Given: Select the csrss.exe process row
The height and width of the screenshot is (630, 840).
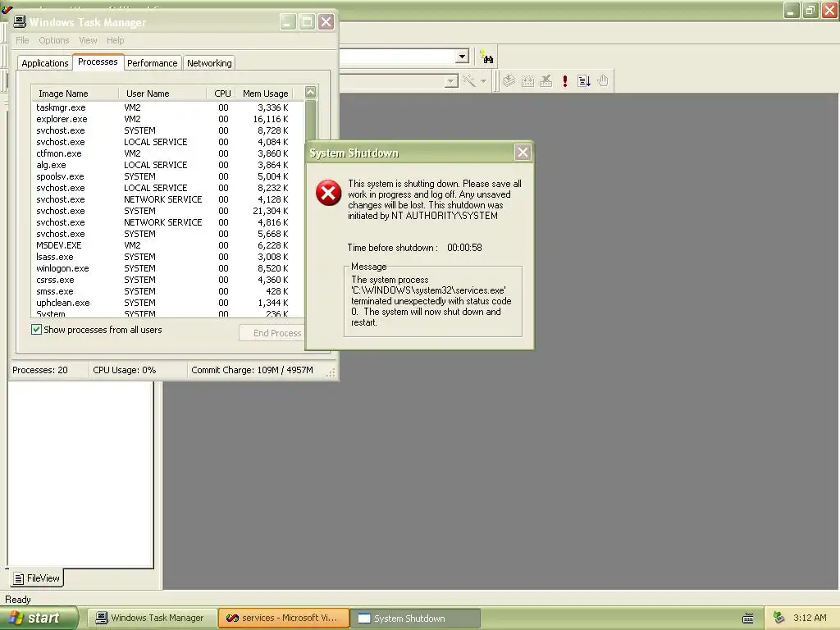Looking at the screenshot, I should 167,280.
